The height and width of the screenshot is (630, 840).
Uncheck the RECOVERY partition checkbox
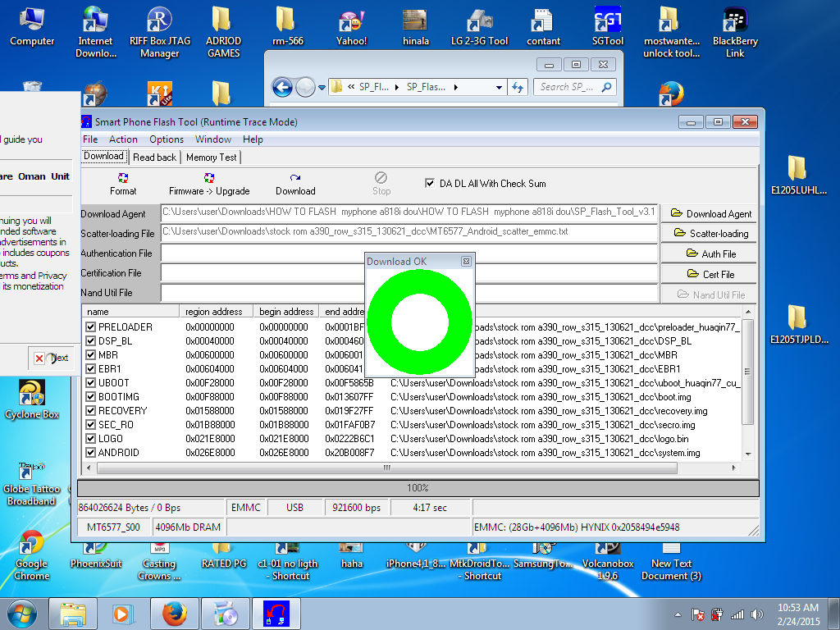pos(91,411)
